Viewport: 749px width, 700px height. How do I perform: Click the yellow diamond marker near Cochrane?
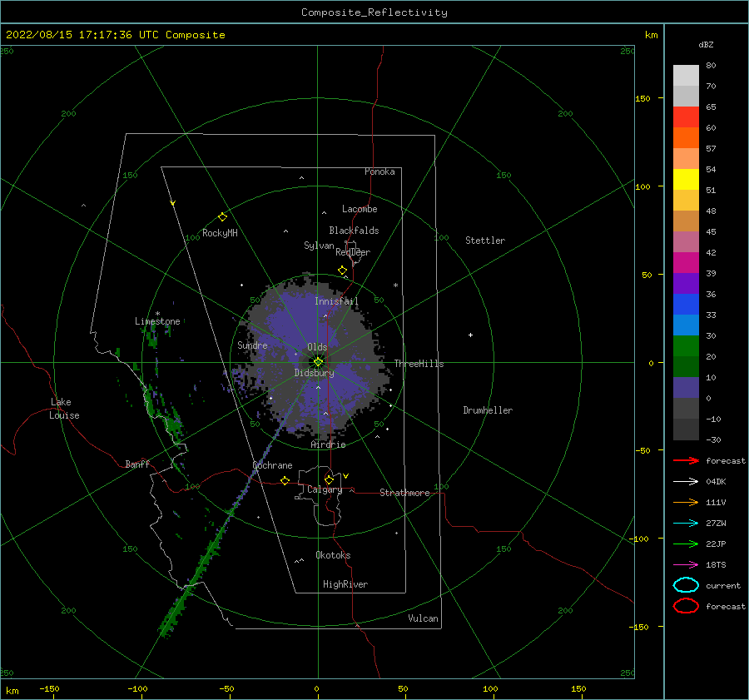pos(285,481)
